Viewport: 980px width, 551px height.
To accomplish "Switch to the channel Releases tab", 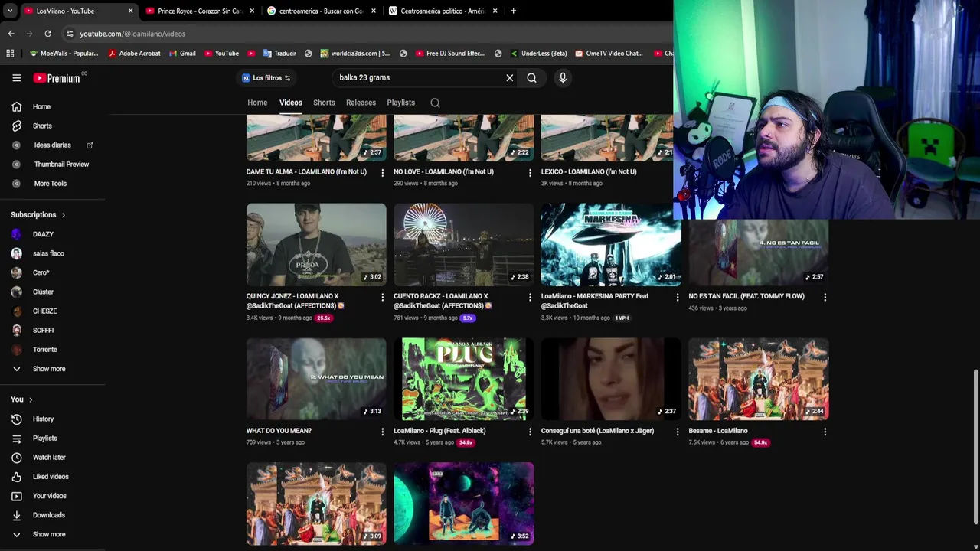I will coord(361,103).
